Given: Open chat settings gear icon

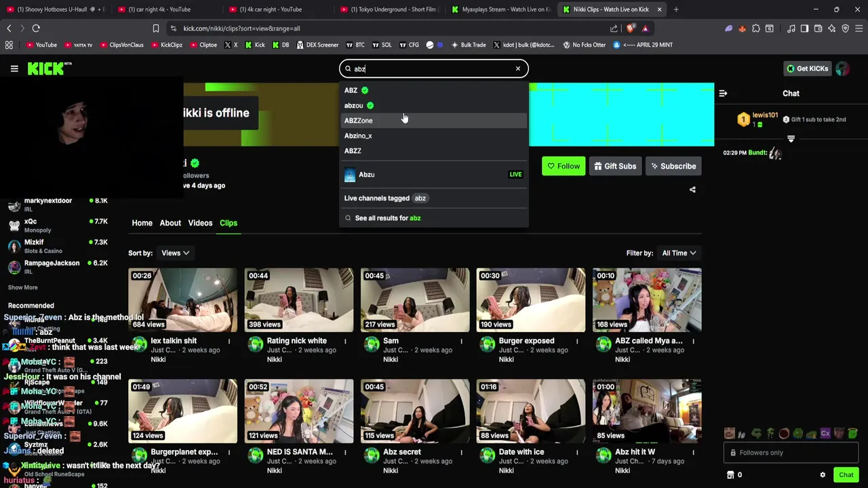Looking at the screenshot, I should click(x=823, y=475).
